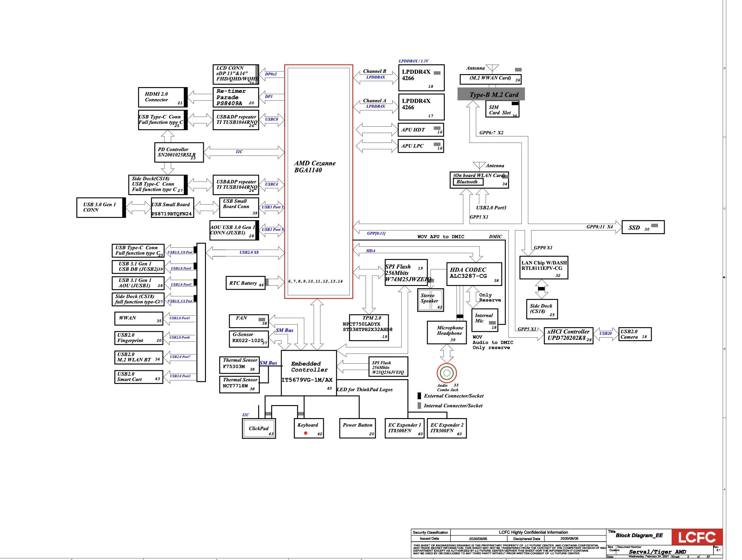Click the gray Internal Connector legend square
The height and width of the screenshot is (560, 742).
click(x=419, y=405)
